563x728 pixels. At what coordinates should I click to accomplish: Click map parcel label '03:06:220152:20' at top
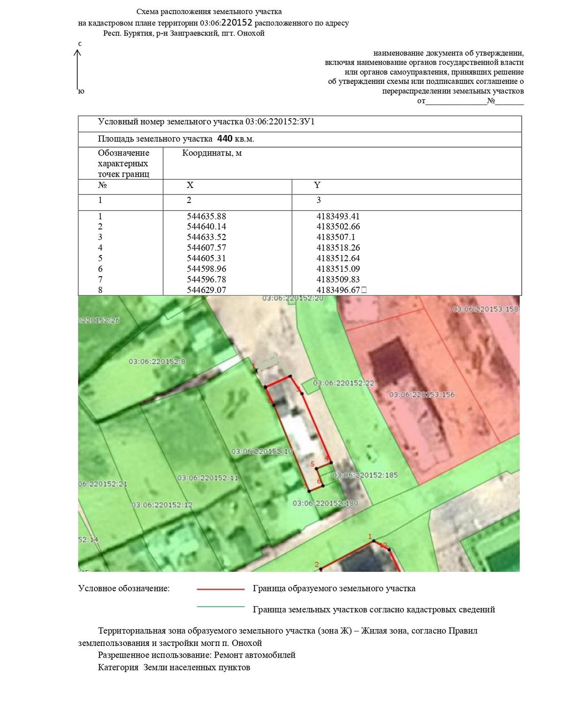tap(293, 298)
